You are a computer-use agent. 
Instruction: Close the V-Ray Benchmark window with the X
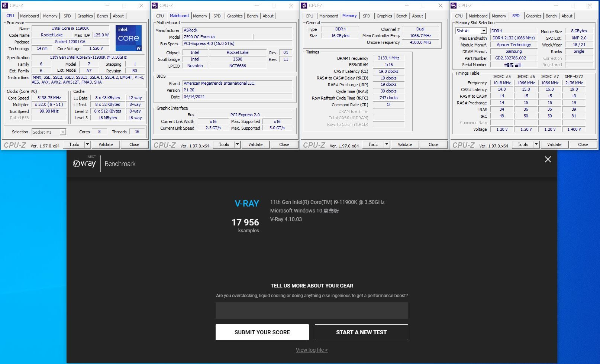pyautogui.click(x=548, y=159)
